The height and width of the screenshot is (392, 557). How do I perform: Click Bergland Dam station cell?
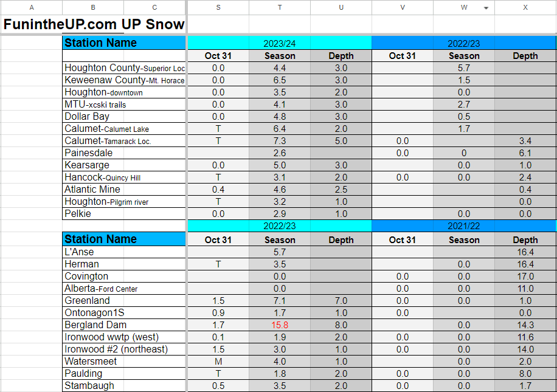coord(124,325)
